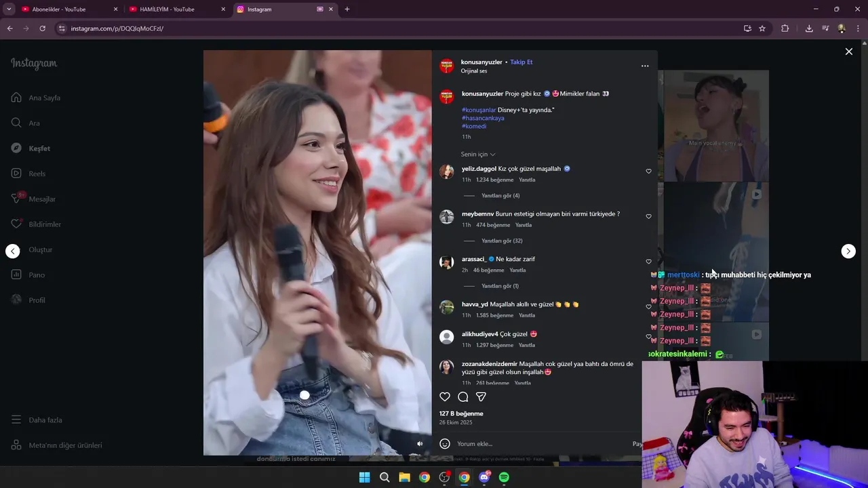Like havva_yd's comment

point(648,306)
